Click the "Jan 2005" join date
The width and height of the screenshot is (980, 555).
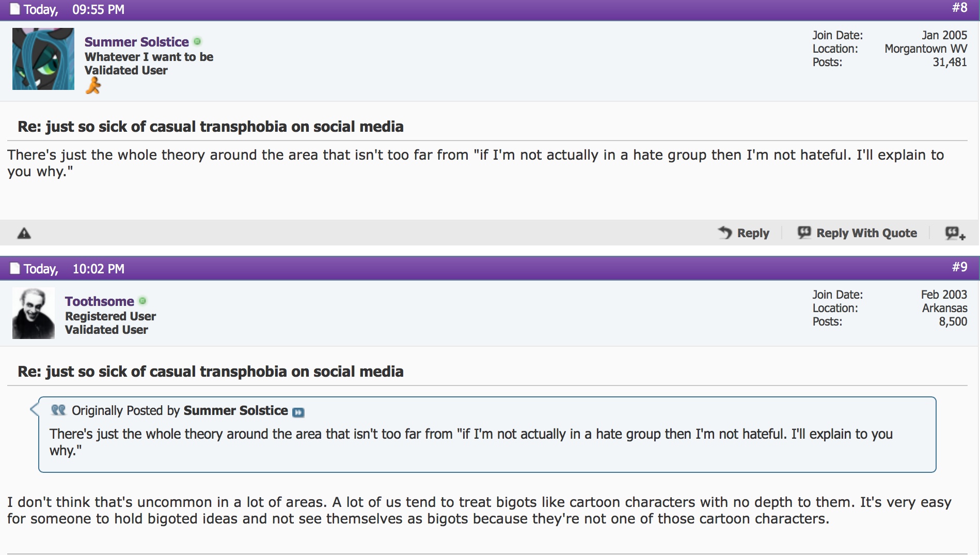click(944, 35)
